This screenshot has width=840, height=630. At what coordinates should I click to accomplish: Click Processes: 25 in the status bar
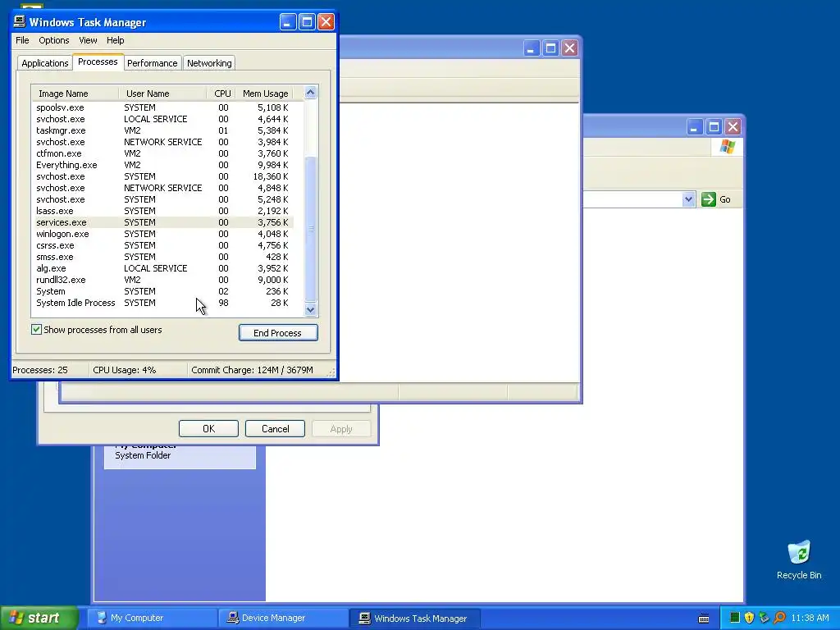(40, 370)
